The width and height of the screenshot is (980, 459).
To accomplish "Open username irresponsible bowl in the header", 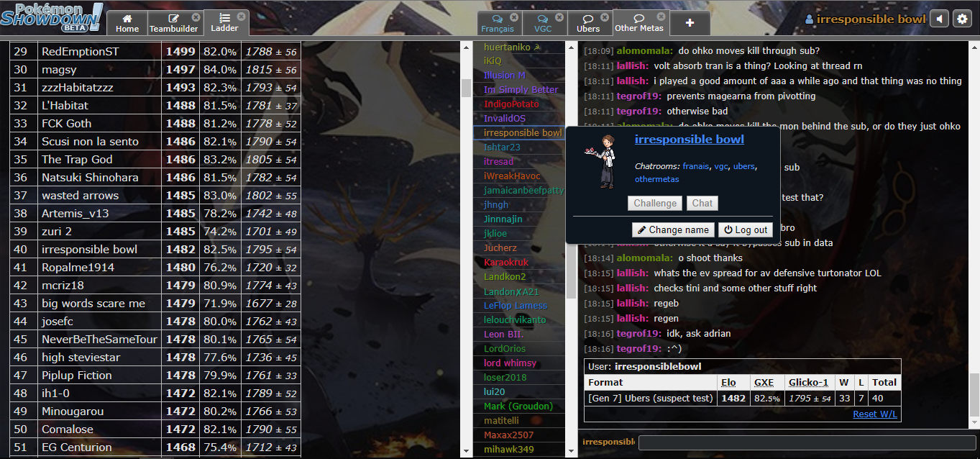I will click(865, 19).
